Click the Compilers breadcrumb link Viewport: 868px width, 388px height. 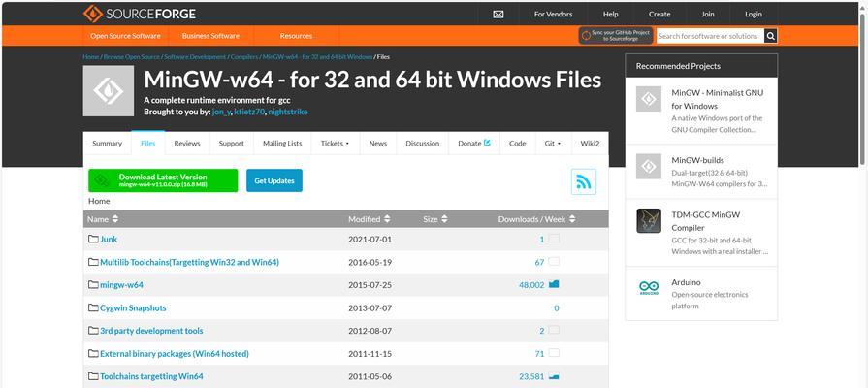(244, 57)
